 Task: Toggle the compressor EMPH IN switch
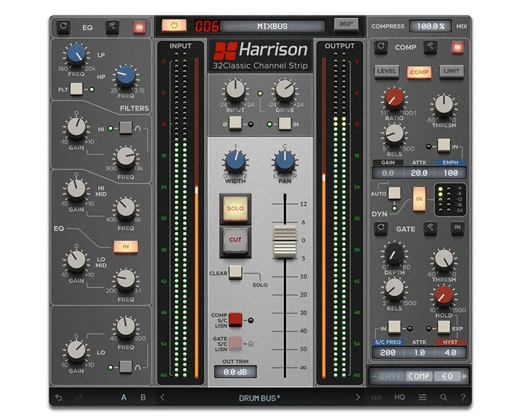pos(444,146)
